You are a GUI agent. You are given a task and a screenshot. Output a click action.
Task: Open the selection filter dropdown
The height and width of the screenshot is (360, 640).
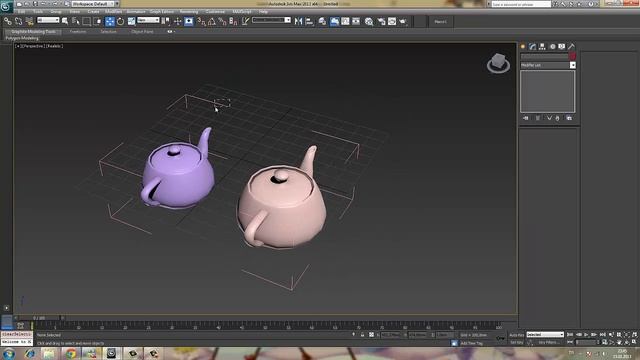pyautogui.click(x=48, y=20)
